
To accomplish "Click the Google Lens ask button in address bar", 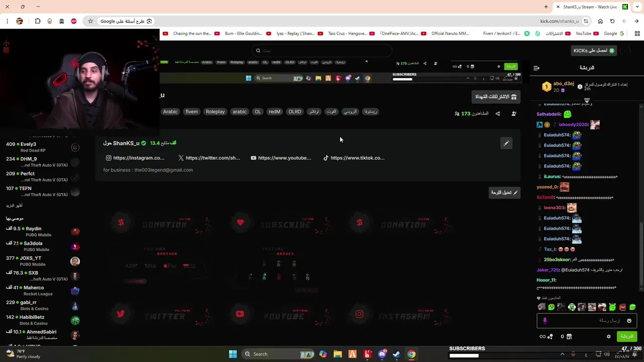I will pos(126,21).
